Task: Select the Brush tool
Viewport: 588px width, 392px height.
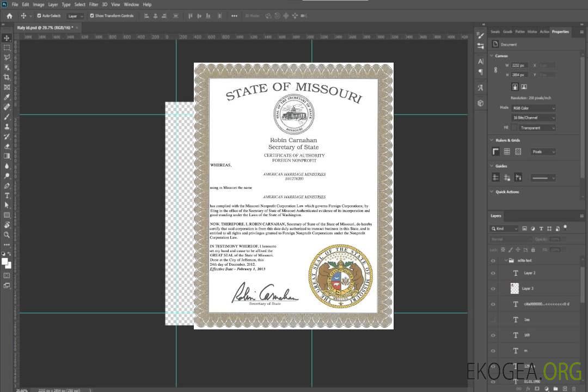Action: [7, 117]
